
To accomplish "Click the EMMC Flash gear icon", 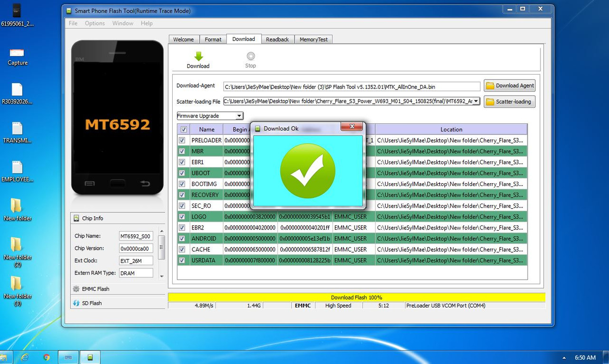I will coord(76,289).
